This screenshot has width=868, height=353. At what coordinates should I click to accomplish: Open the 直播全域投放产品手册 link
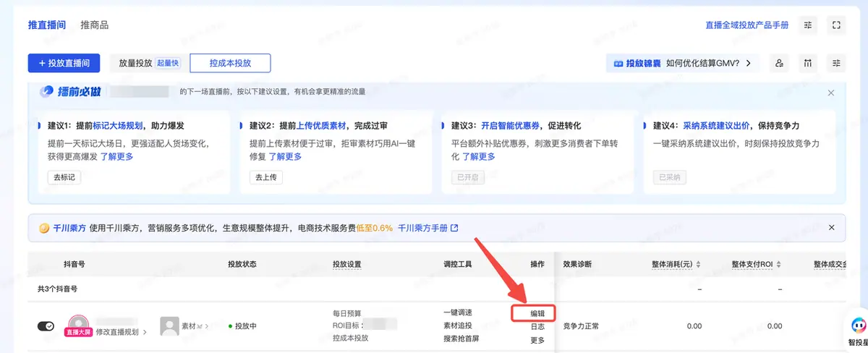click(747, 25)
